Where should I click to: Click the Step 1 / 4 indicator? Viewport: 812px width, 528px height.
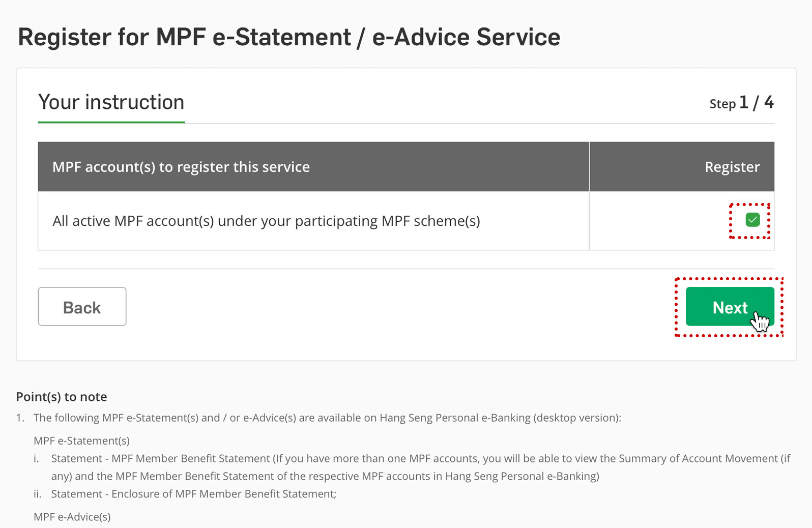click(741, 103)
